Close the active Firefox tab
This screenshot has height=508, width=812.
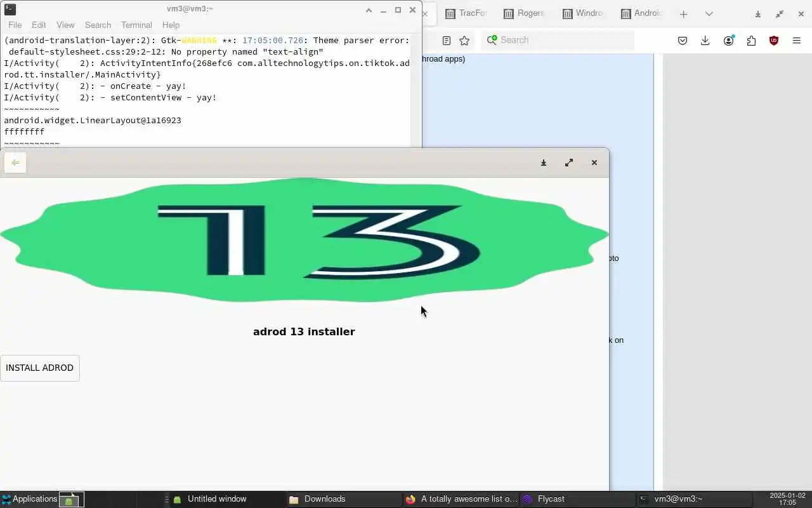tap(425, 13)
